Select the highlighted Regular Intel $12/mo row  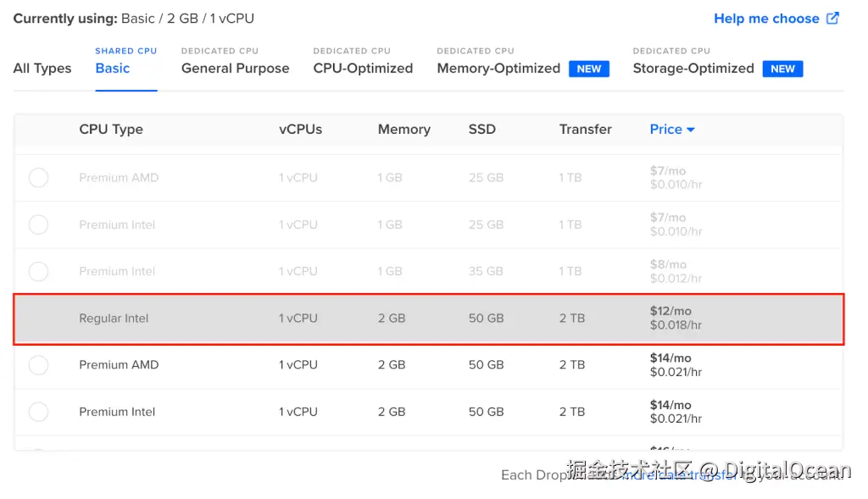(x=428, y=319)
